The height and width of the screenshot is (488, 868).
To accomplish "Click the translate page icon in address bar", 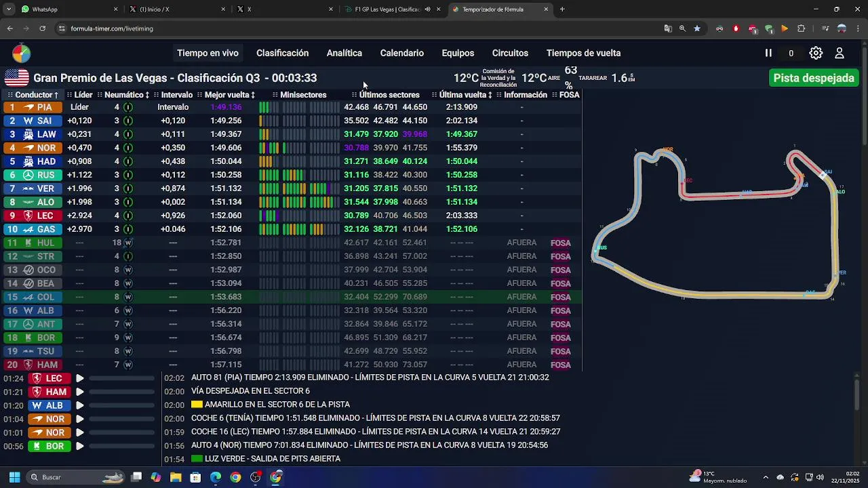I will point(668,28).
